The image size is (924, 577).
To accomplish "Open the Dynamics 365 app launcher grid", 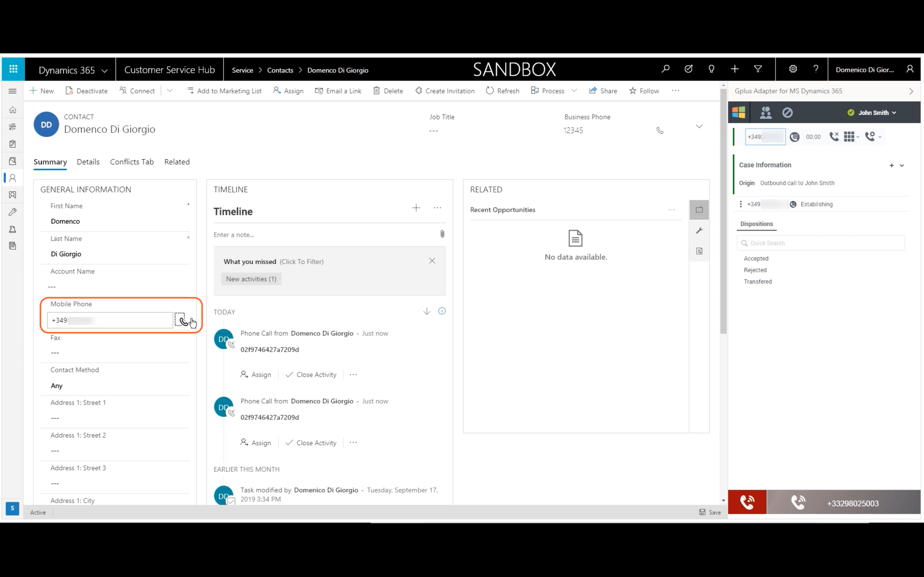I will point(13,69).
